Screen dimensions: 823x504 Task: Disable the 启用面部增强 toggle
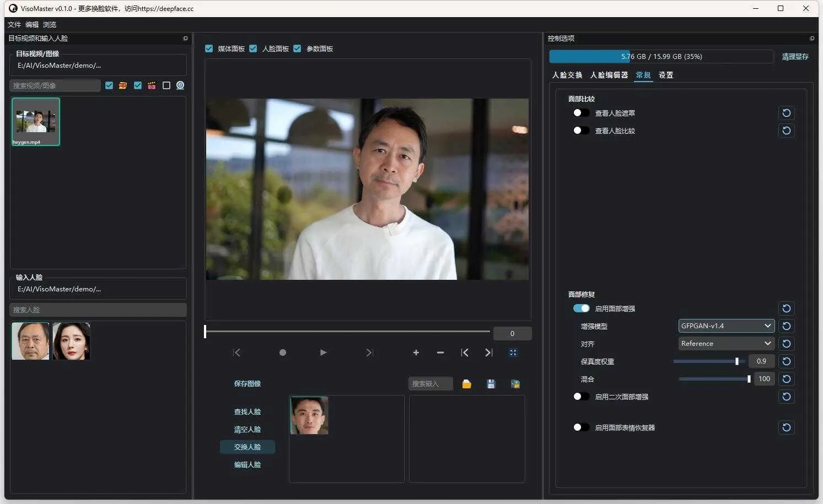click(581, 308)
